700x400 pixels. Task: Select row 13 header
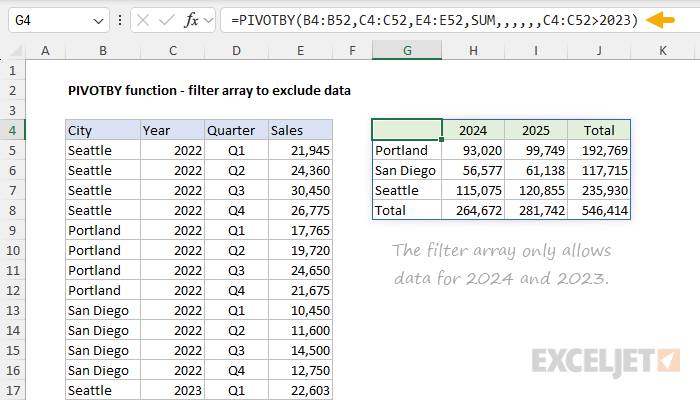(x=12, y=310)
